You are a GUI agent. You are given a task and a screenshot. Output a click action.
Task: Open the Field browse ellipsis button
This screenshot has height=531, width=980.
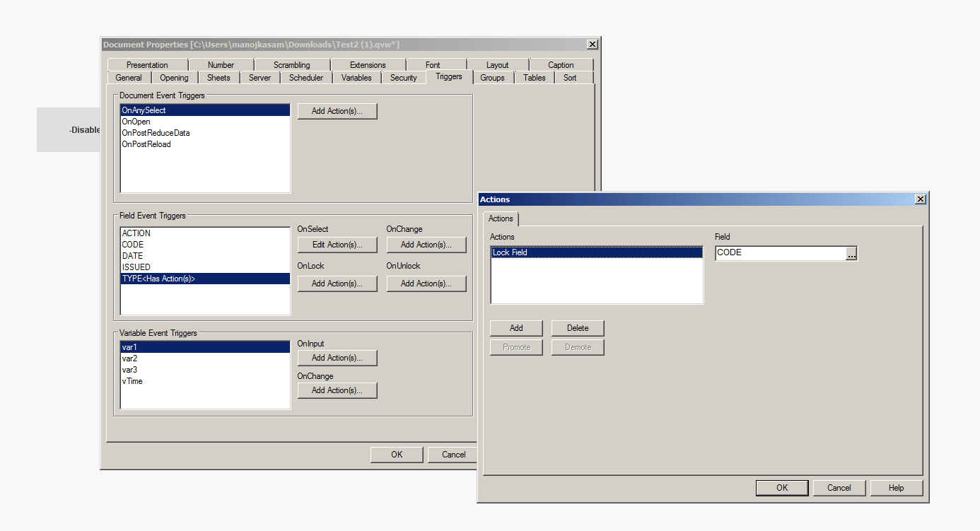click(x=852, y=252)
